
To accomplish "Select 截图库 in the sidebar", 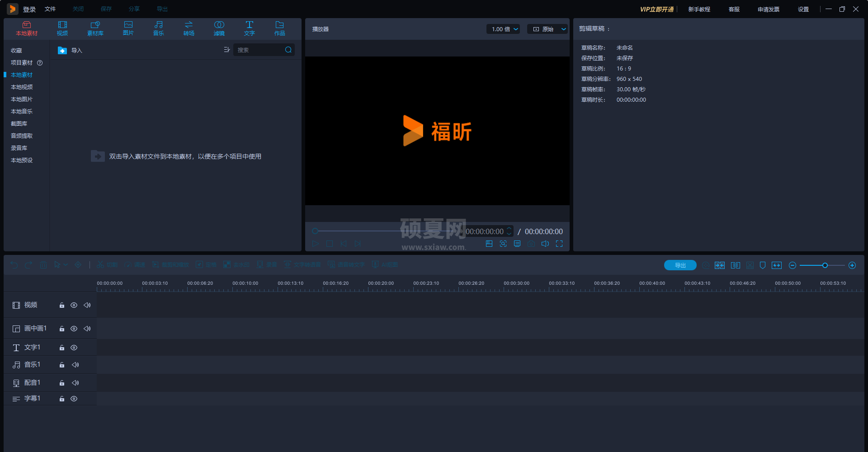I will click(x=19, y=124).
